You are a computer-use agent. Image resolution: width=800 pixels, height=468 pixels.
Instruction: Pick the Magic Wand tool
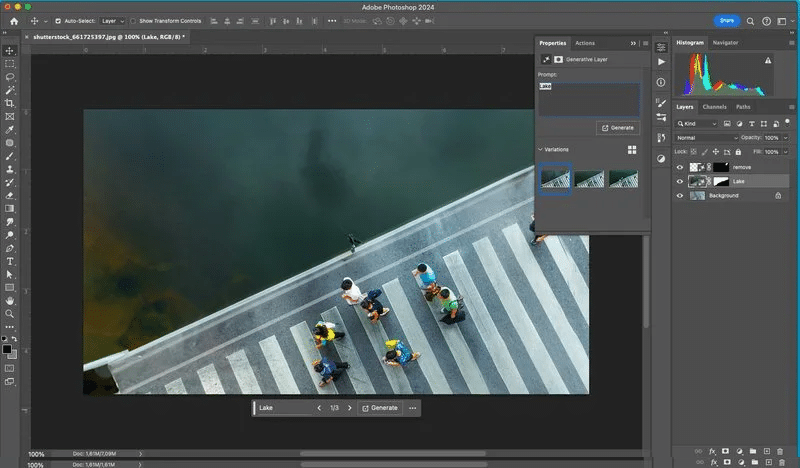coord(10,90)
